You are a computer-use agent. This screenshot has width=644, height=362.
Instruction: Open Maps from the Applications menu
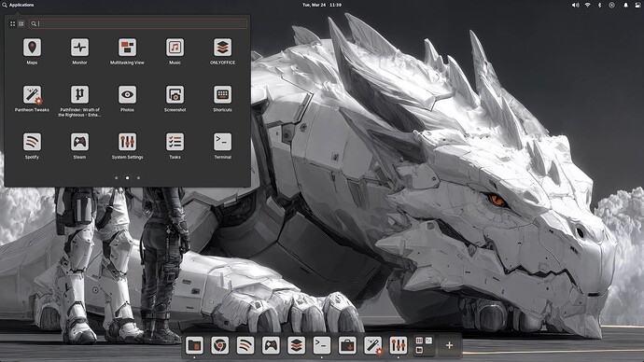click(32, 51)
